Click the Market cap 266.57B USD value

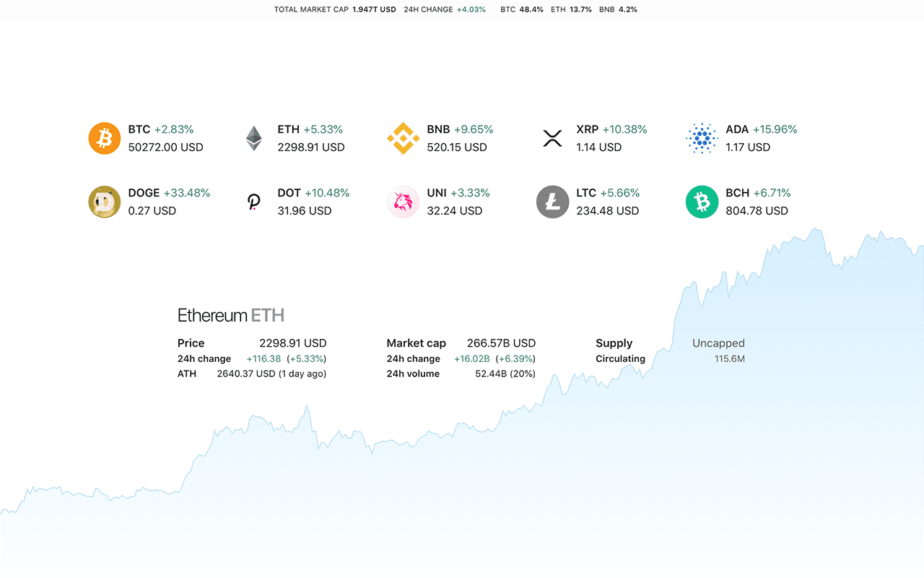click(x=501, y=343)
